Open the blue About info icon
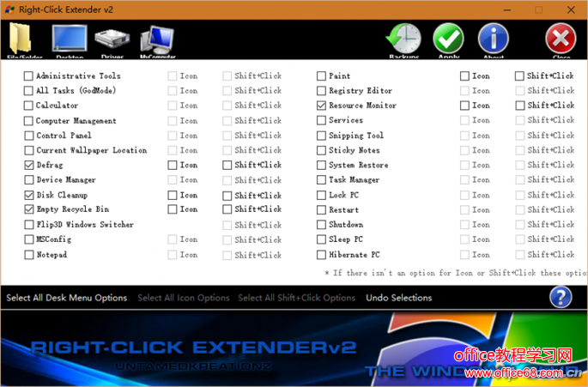588x387 pixels. 494,40
